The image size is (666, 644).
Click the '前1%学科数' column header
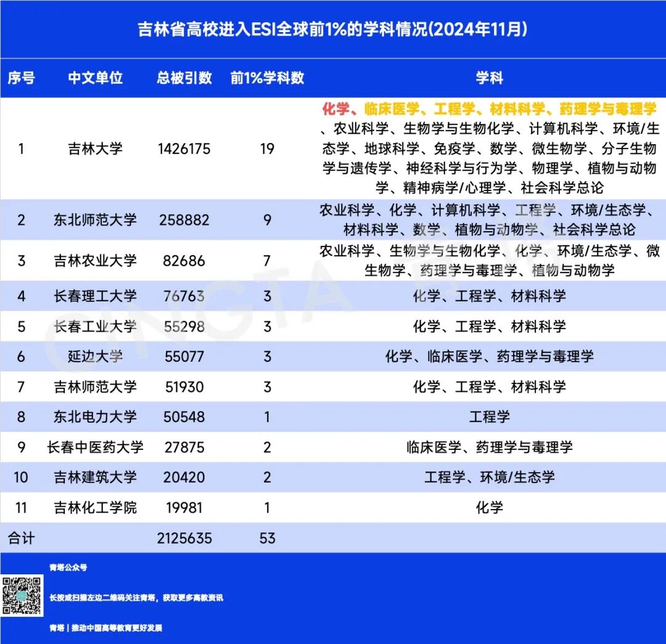[267, 78]
